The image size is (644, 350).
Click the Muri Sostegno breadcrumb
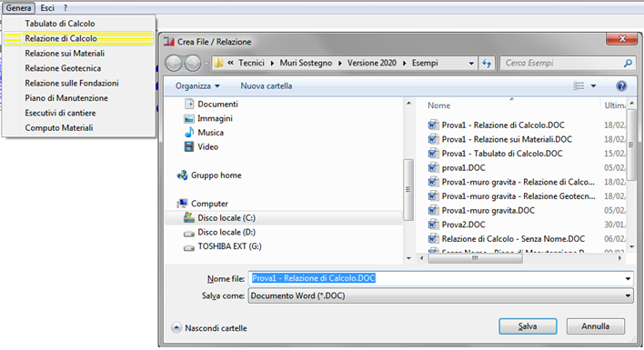(306, 64)
